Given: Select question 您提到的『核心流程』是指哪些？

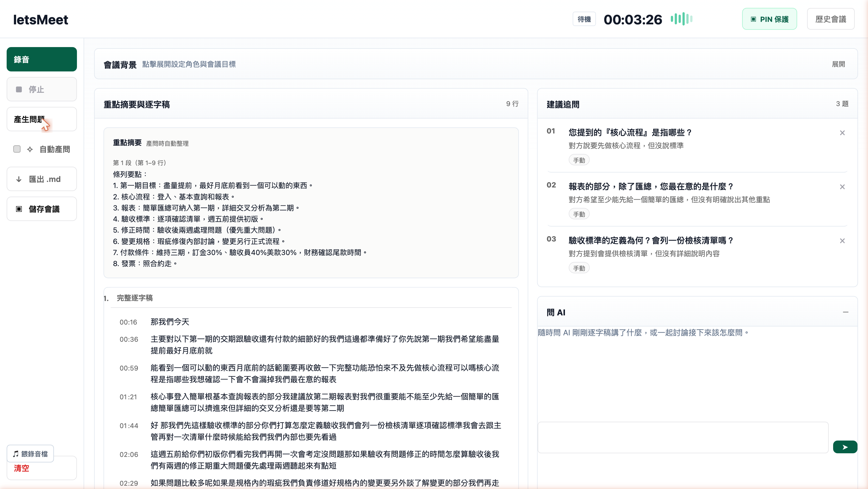Looking at the screenshot, I should 630,132.
